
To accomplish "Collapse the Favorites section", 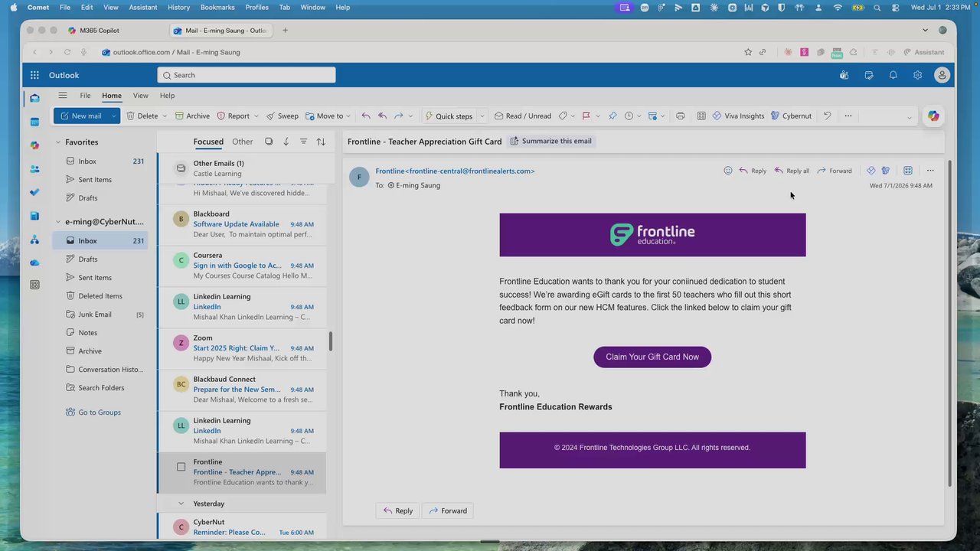I will (58, 142).
